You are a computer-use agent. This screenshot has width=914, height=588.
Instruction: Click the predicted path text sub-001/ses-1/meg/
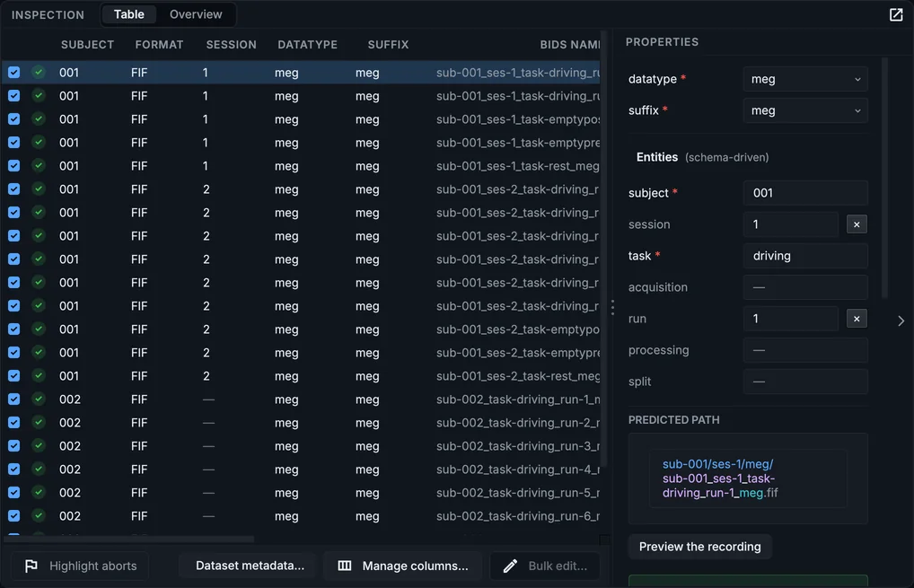tap(717, 464)
